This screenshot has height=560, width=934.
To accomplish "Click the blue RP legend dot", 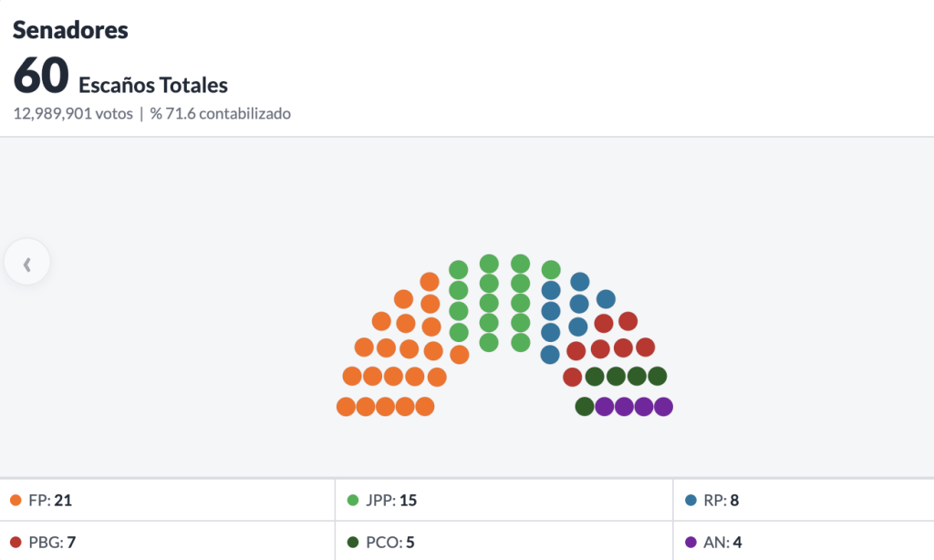I will pyautogui.click(x=690, y=500).
